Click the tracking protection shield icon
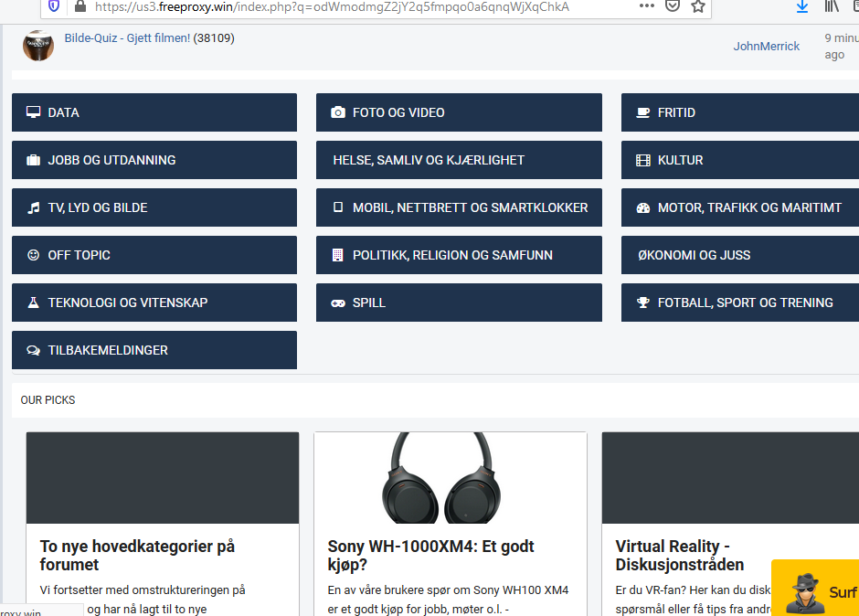 pos(54,6)
